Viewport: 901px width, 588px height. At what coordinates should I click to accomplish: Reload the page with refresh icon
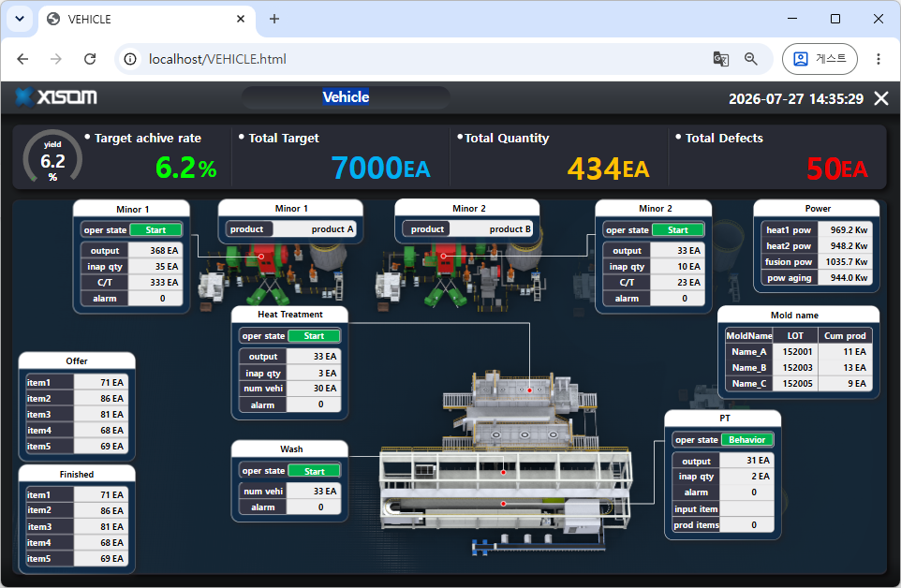pos(90,59)
